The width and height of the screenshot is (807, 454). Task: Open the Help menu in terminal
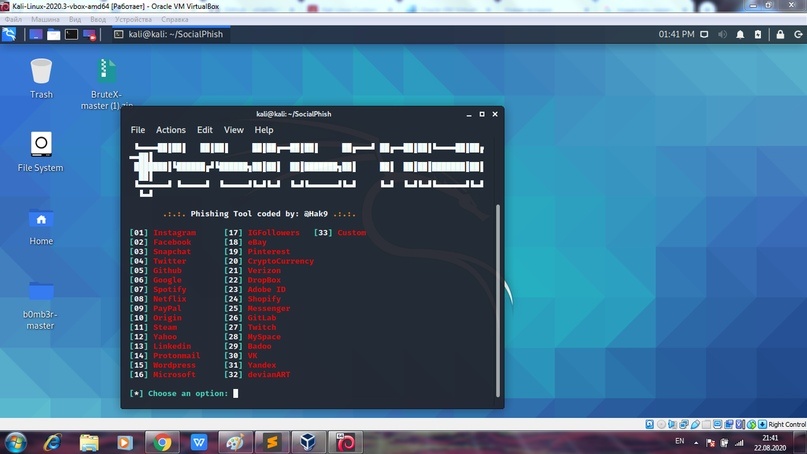point(264,130)
